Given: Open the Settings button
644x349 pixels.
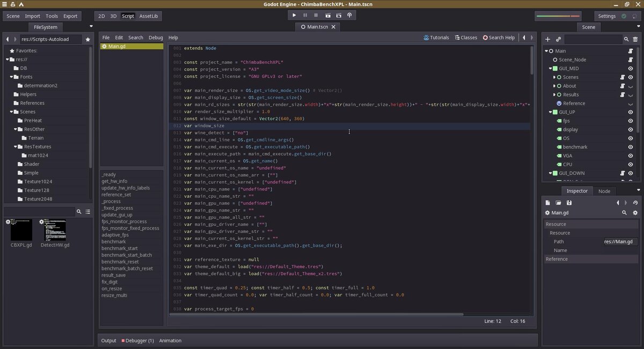Looking at the screenshot, I should pyautogui.click(x=607, y=16).
